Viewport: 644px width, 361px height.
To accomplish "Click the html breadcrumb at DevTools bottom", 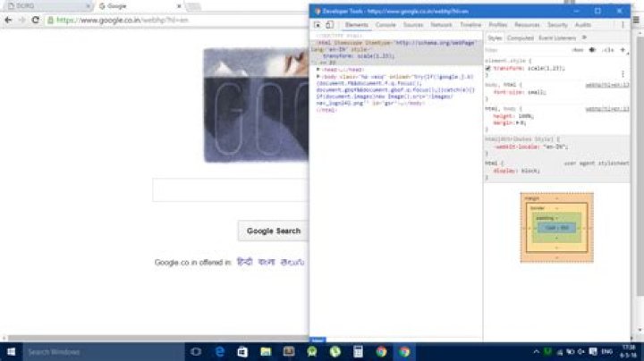I will click(318, 340).
